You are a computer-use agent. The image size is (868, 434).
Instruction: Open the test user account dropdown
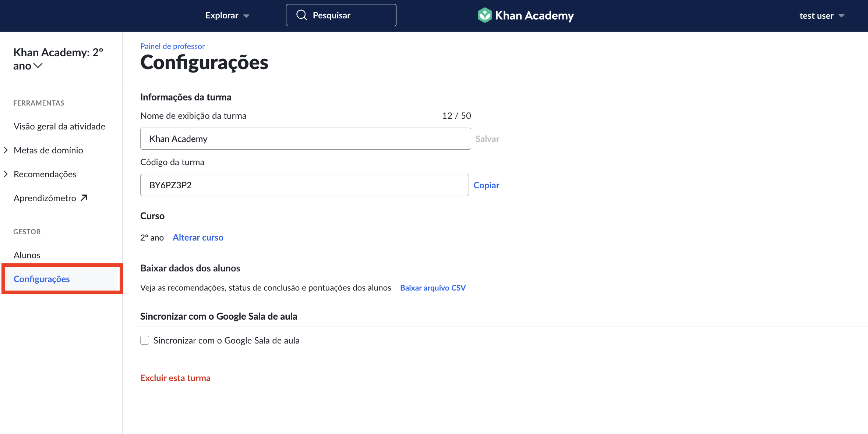(x=822, y=16)
